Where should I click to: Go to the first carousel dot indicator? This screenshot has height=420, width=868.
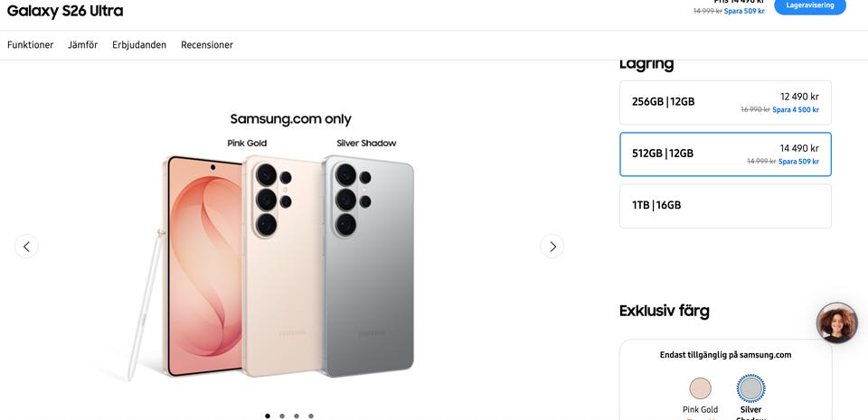268,415
